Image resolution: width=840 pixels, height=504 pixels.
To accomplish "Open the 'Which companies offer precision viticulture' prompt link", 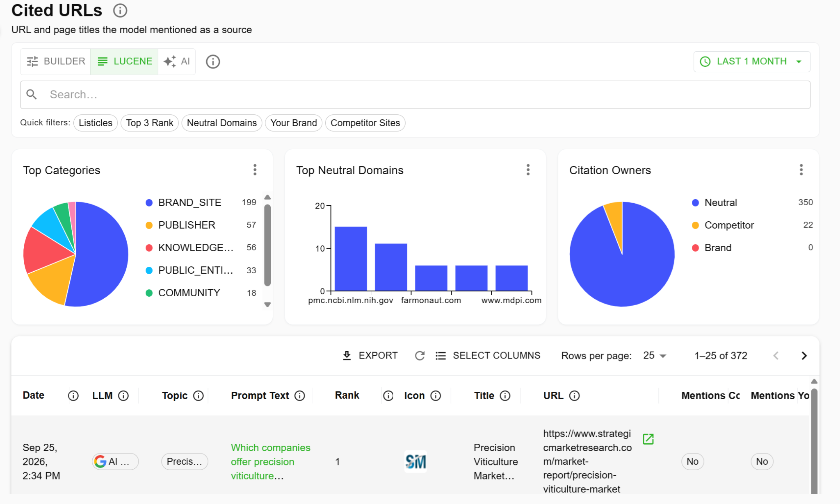I will [x=271, y=462].
